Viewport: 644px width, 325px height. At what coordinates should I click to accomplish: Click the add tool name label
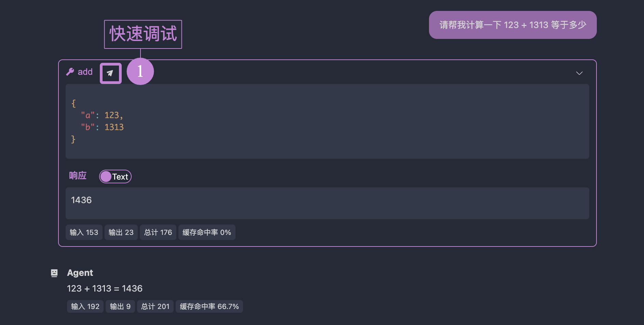point(85,72)
